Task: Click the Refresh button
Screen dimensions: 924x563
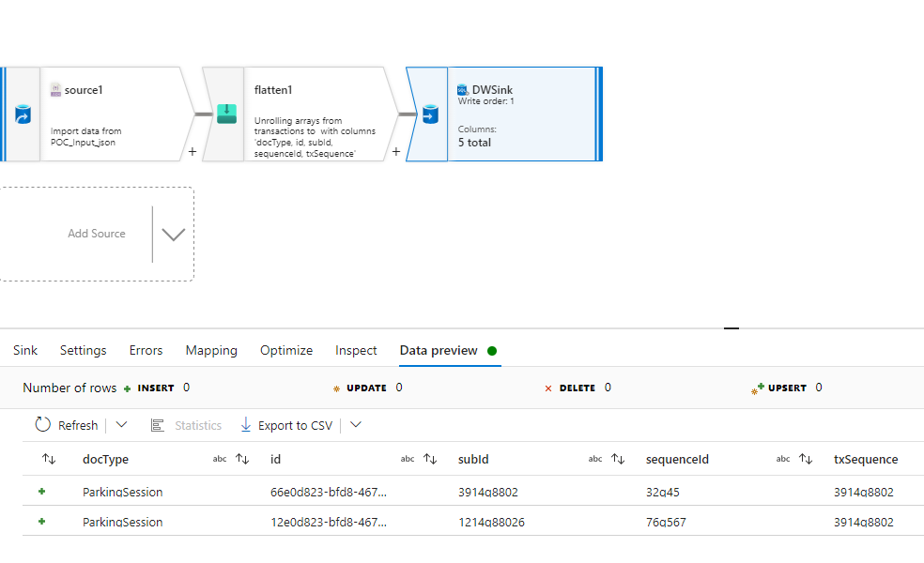Action: coord(67,425)
